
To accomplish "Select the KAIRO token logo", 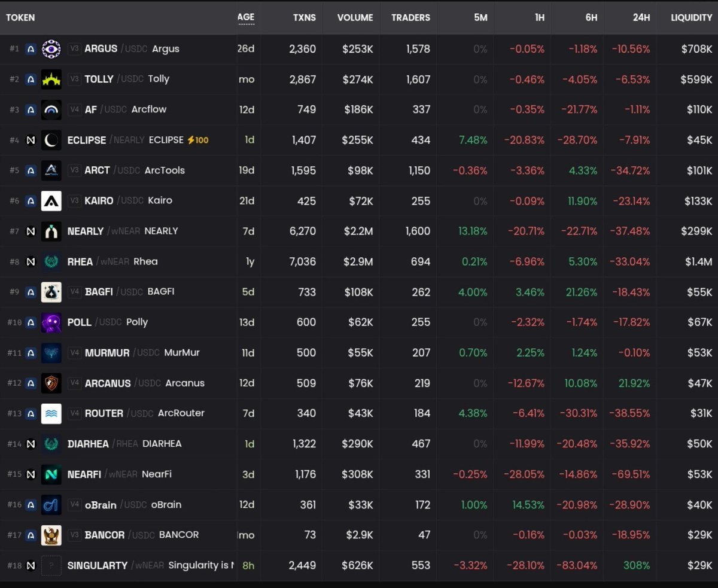I will [x=51, y=201].
